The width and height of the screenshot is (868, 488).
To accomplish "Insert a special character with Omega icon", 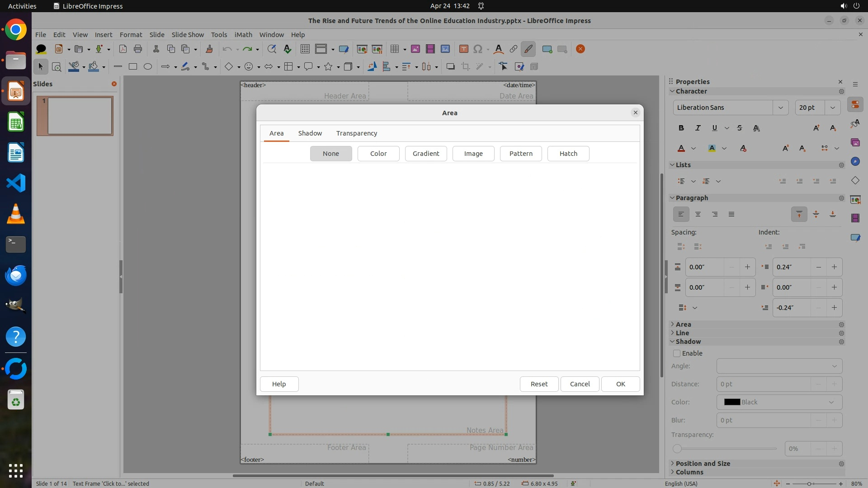I will [477, 49].
